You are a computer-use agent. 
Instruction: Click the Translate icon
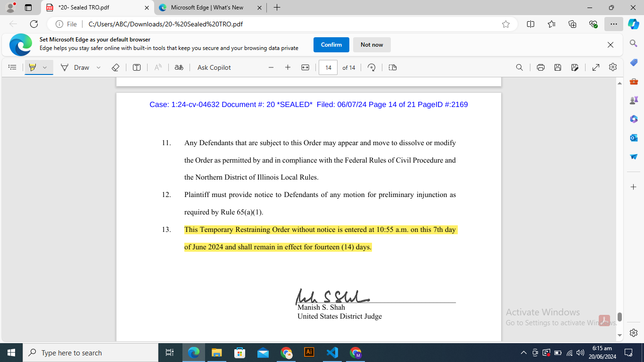[x=179, y=67]
